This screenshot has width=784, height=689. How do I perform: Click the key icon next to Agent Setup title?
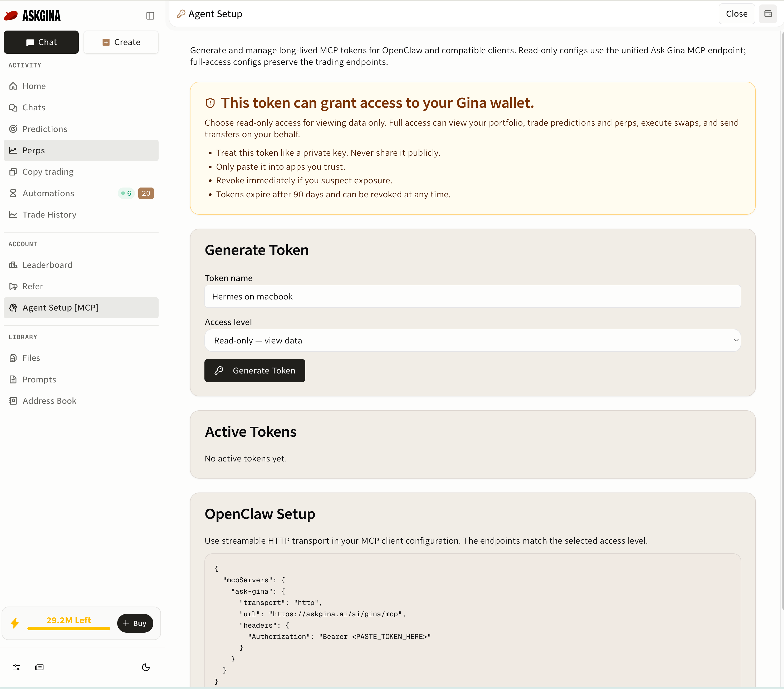point(181,14)
